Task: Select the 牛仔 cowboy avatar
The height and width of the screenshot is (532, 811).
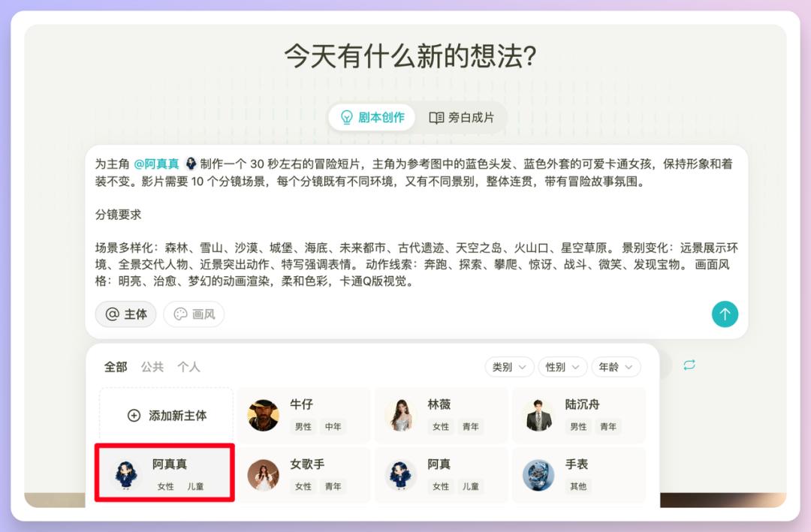Action: point(264,415)
